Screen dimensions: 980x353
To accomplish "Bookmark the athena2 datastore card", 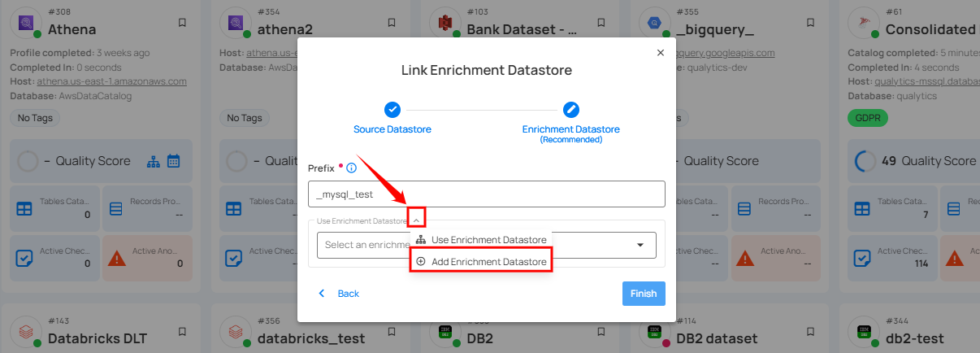I will (x=392, y=22).
